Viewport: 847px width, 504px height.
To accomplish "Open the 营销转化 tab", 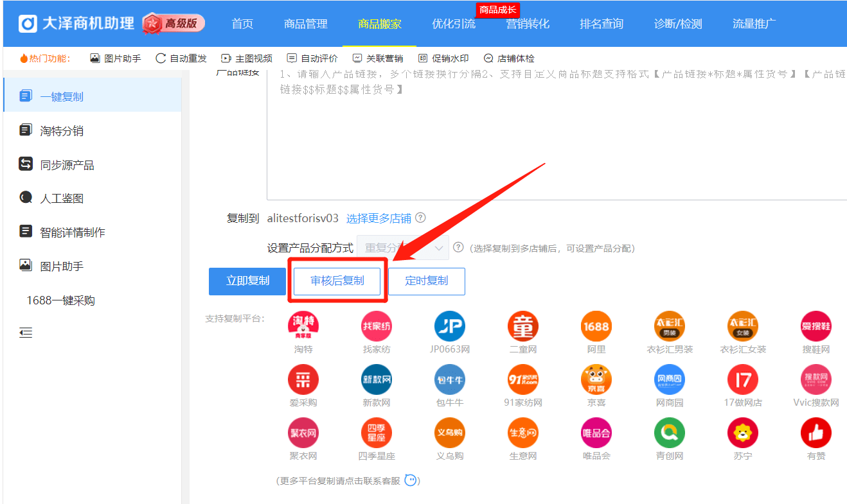I will point(528,24).
